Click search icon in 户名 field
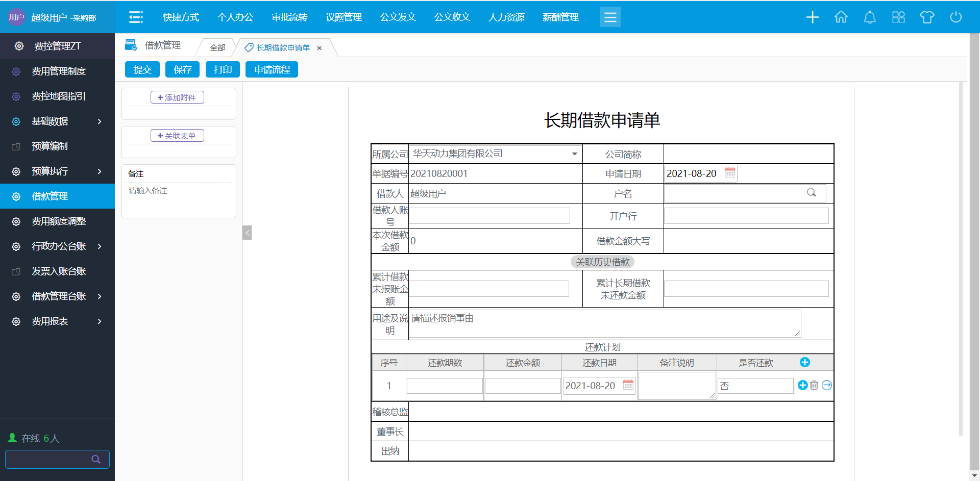 click(x=811, y=193)
